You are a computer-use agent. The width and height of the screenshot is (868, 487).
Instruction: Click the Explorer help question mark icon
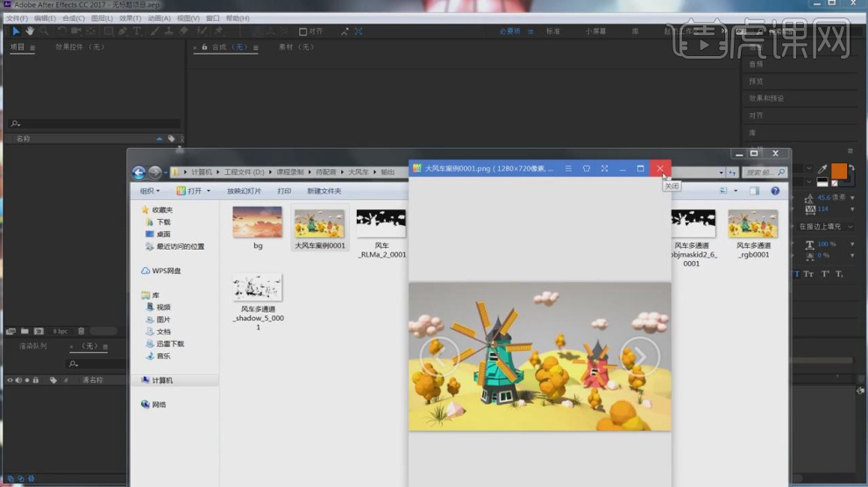(x=775, y=191)
